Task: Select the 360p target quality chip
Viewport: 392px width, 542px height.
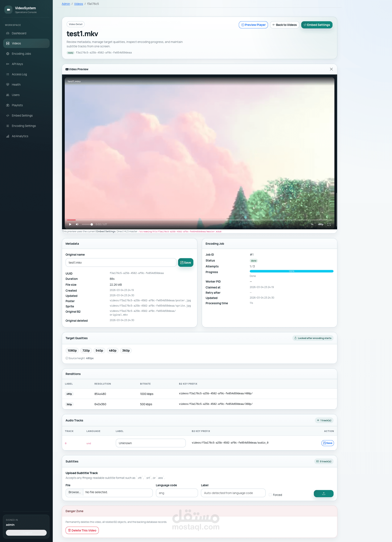Action: click(x=126, y=351)
